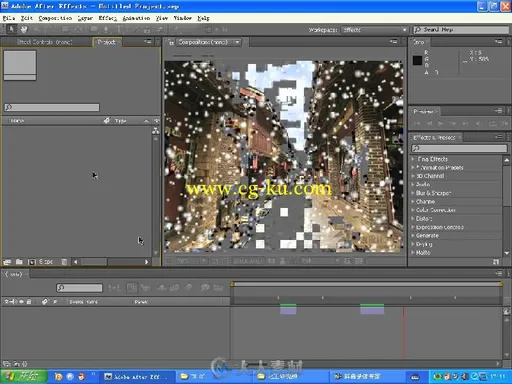Open project color depth 8 bpc setting

[x=46, y=262]
